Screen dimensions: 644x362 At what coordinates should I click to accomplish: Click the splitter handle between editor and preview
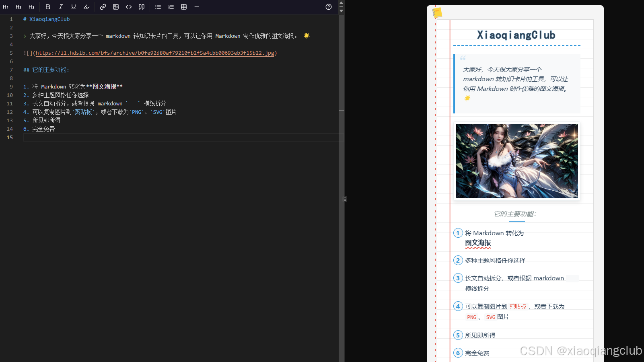coord(345,199)
